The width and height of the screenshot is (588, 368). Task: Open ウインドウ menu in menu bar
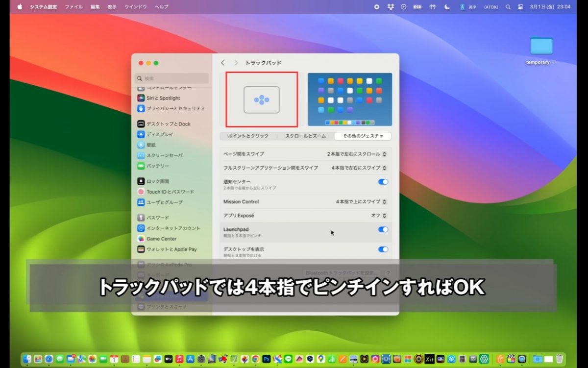coord(136,7)
